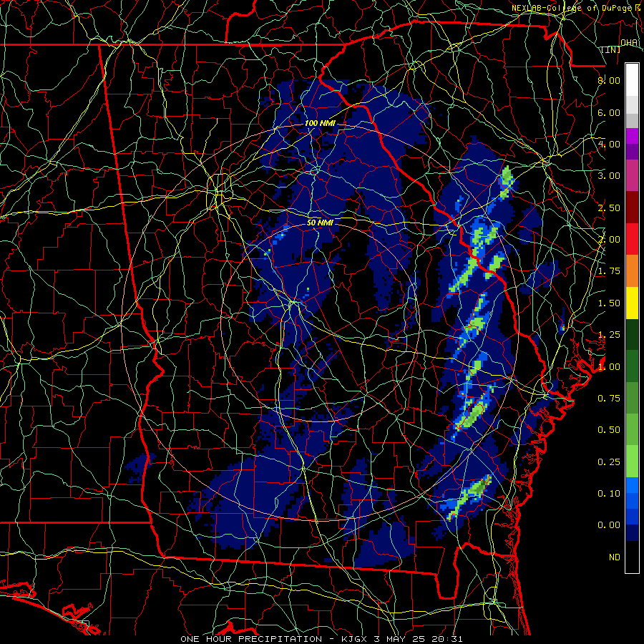This screenshot has height=644, width=644.
Task: Click the ND legend label
Action: coord(615,557)
